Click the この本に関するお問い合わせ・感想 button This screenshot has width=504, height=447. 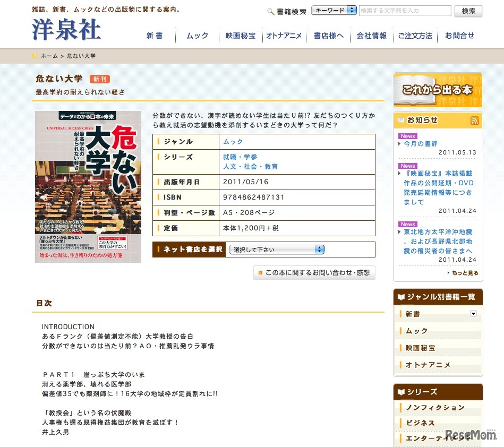[x=314, y=272]
